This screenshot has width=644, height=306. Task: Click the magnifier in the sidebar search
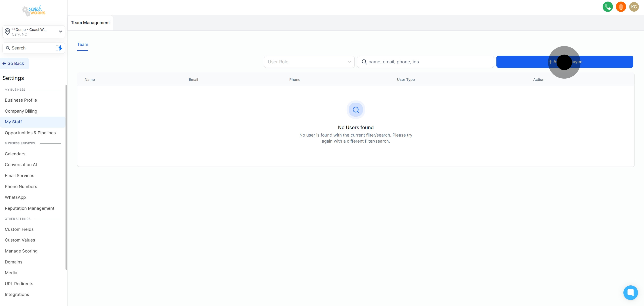tap(8, 48)
